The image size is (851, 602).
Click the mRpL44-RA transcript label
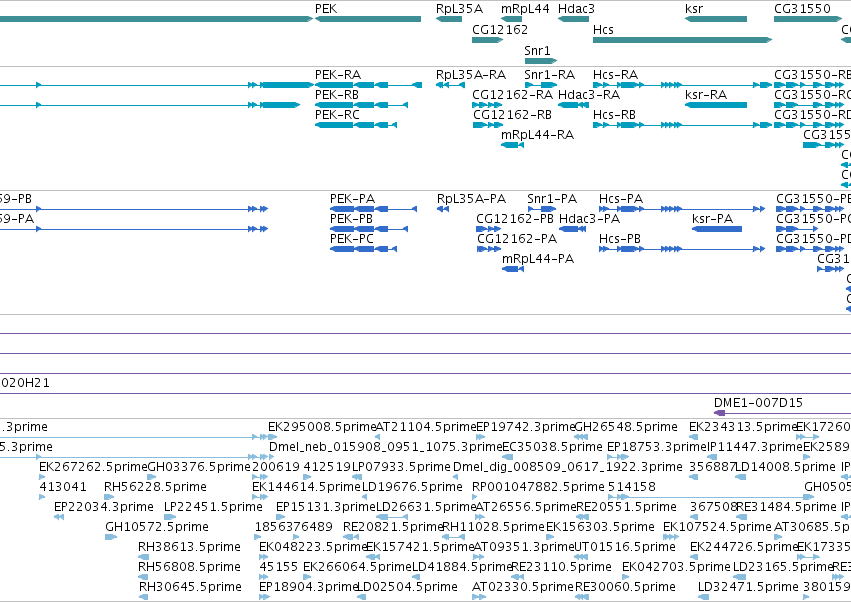click(537, 135)
